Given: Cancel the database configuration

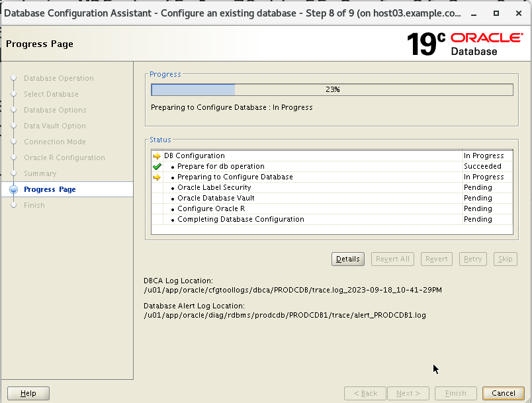Looking at the screenshot, I should [504, 393].
